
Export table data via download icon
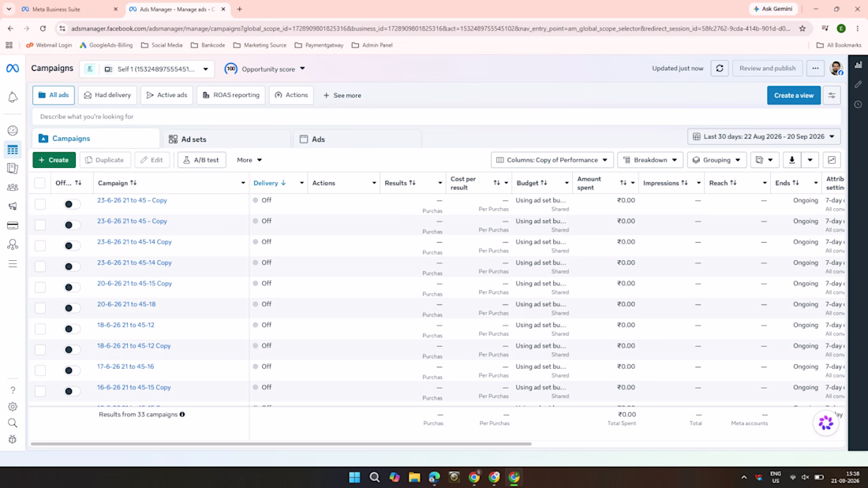(x=791, y=160)
